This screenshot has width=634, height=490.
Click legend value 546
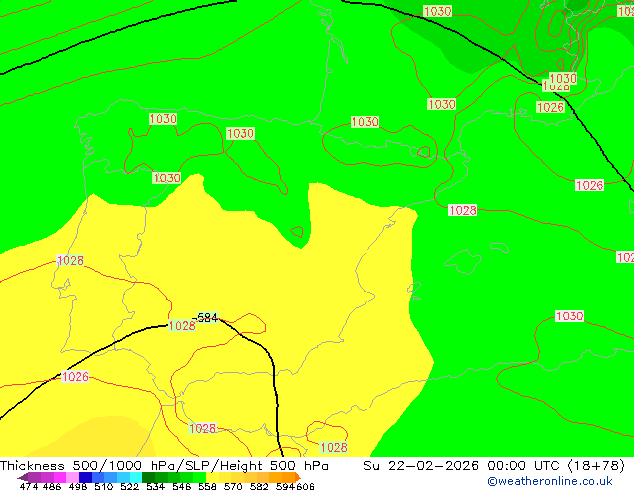click(x=182, y=486)
